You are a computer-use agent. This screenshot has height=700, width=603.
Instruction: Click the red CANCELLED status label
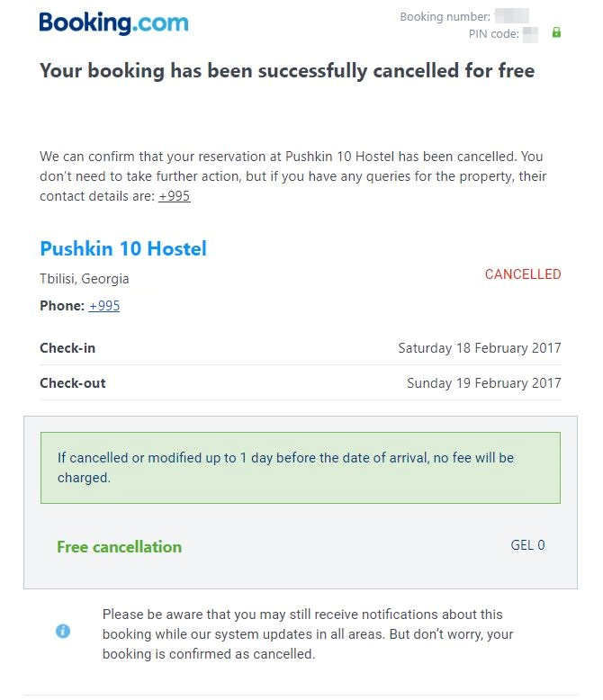pyautogui.click(x=522, y=274)
